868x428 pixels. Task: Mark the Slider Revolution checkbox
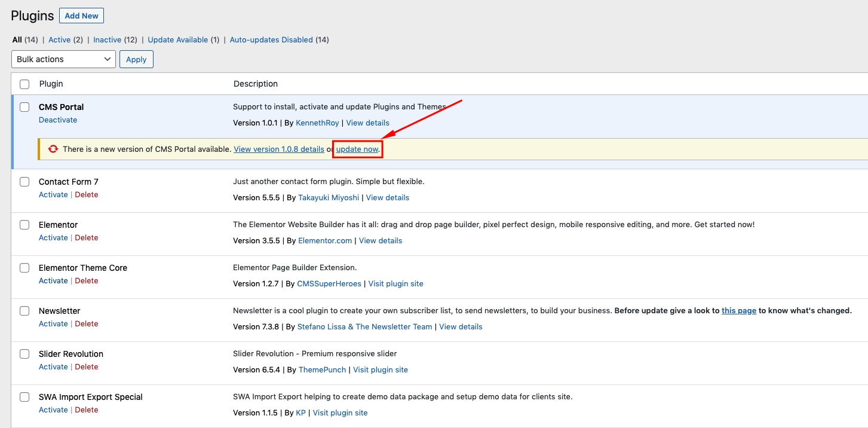tap(24, 354)
